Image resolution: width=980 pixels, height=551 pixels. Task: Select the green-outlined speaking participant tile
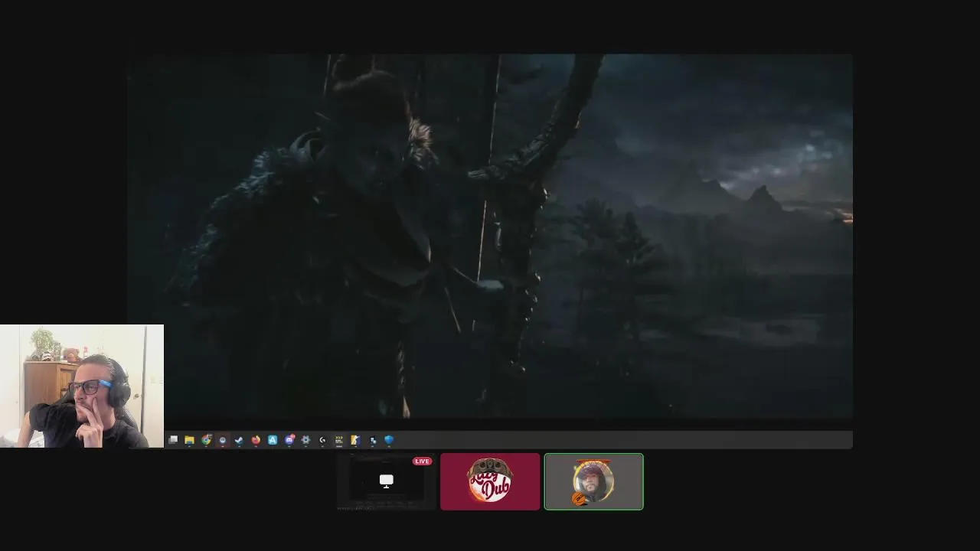click(x=593, y=481)
